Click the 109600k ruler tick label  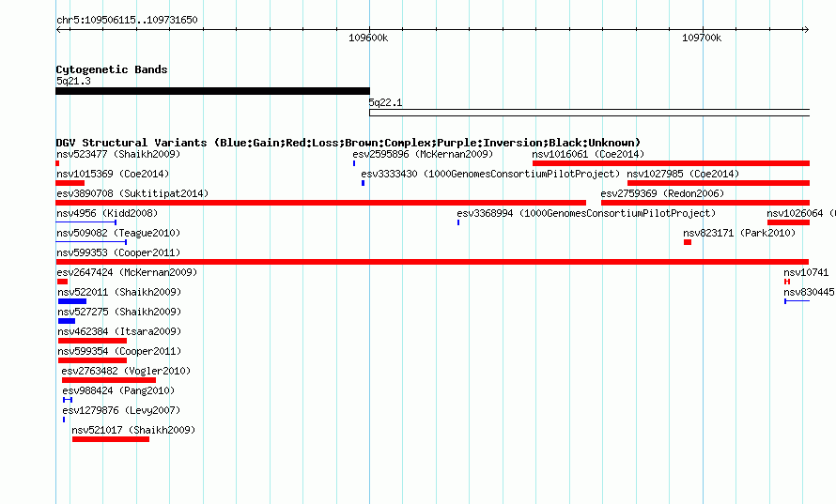point(368,38)
